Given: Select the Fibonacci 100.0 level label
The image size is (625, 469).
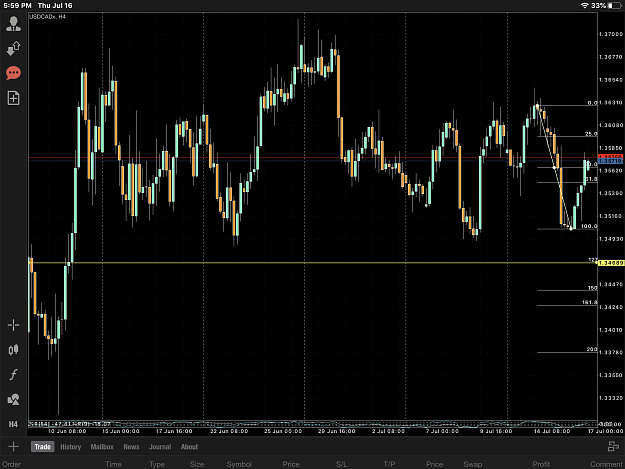Looking at the screenshot, I should 589,226.
